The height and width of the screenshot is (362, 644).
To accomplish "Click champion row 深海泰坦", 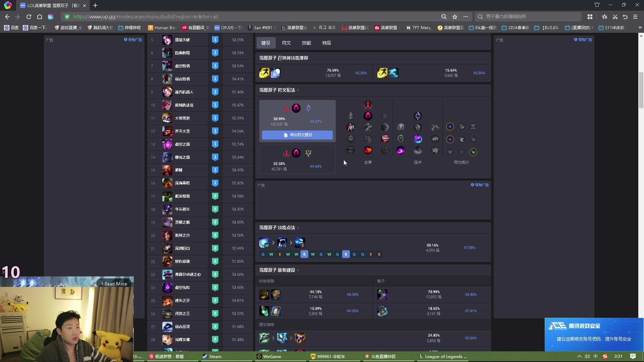I will tap(200, 183).
